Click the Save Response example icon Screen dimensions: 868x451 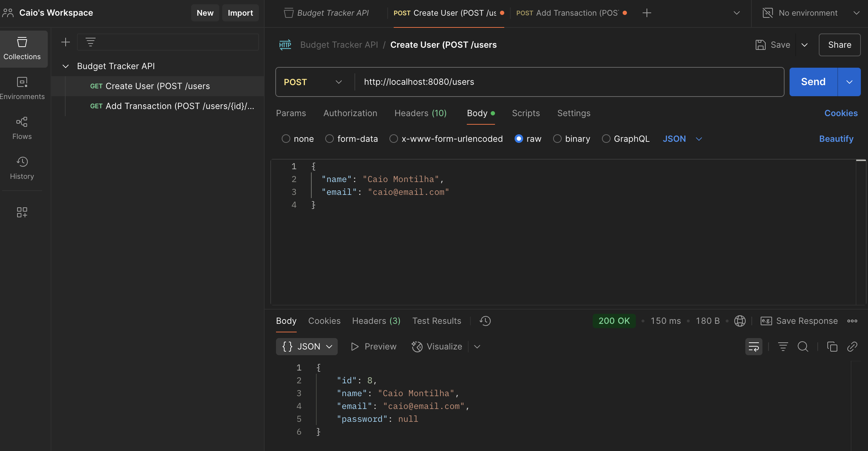coord(766,321)
